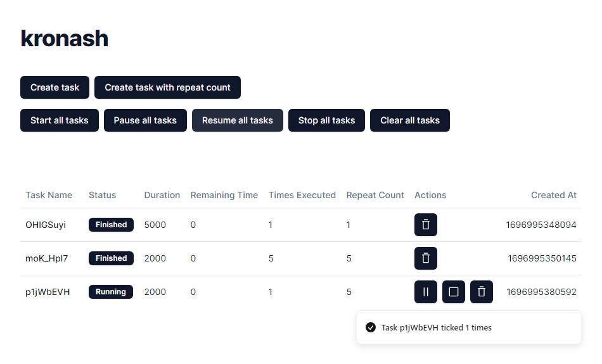Delete the moK_Hpl7 task with trash icon

(x=426, y=258)
